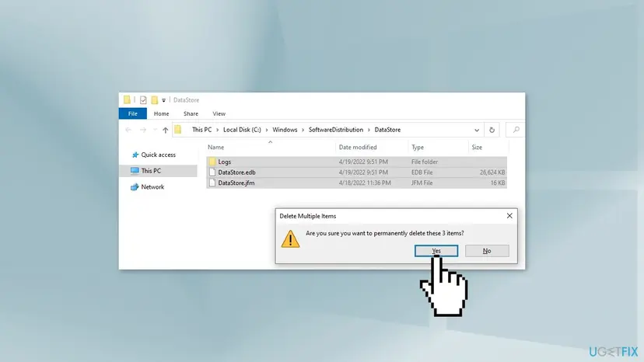Click the File folder type cell

[x=424, y=162]
